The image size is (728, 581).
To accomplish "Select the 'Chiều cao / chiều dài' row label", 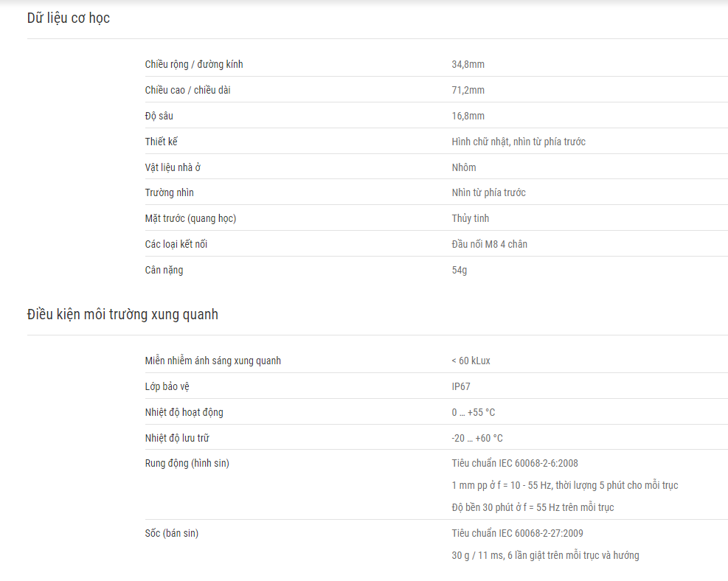I will [187, 90].
